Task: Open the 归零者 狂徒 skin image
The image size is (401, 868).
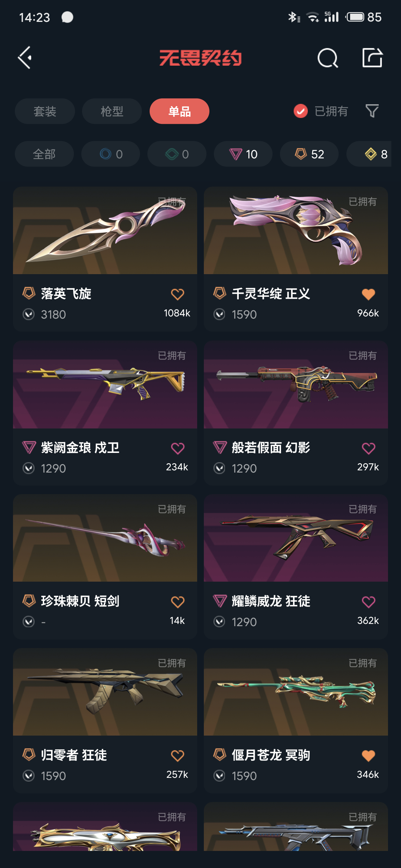Action: [105, 692]
